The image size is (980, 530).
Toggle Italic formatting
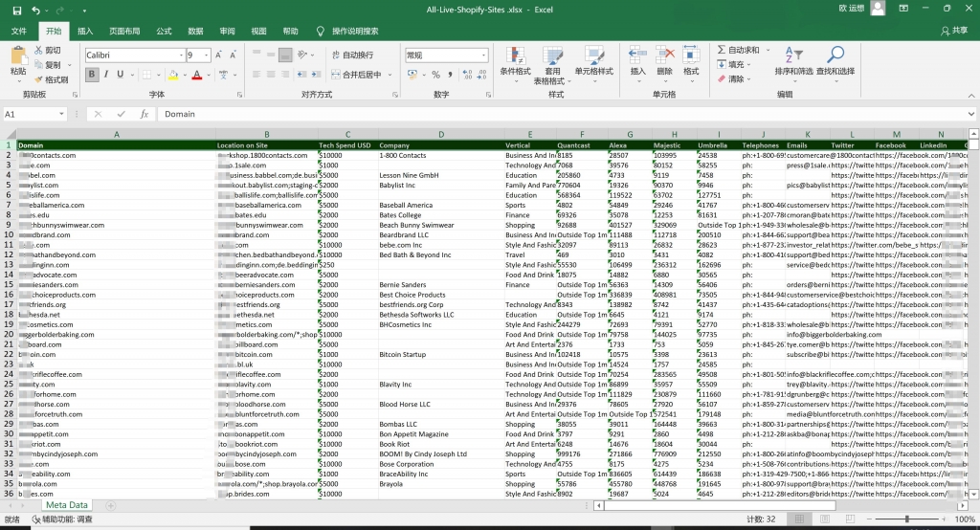pyautogui.click(x=106, y=75)
